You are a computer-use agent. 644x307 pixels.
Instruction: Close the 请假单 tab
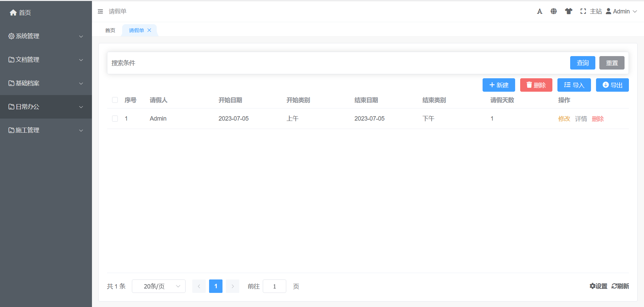tap(149, 30)
